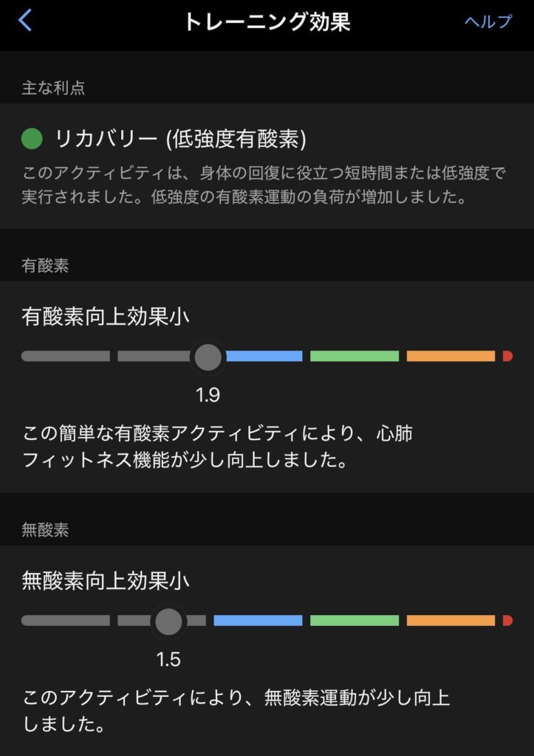This screenshot has width=534, height=756.
Task: Tap the 有酸素向上効果小 title
Action: pos(106,317)
